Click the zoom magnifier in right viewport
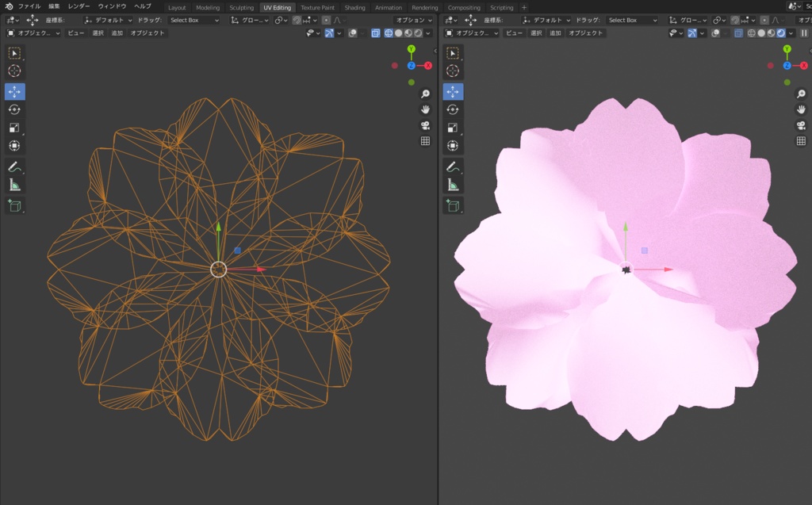The image size is (812, 505). click(801, 94)
